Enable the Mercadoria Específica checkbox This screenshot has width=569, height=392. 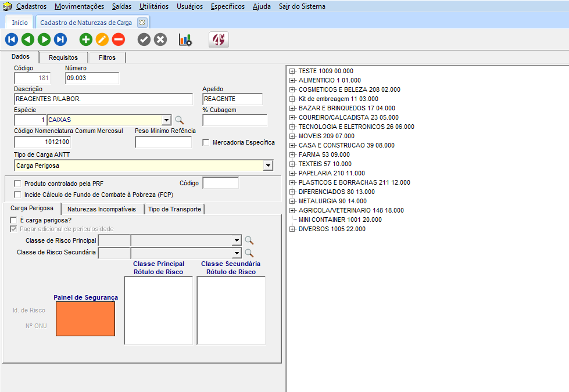click(206, 142)
